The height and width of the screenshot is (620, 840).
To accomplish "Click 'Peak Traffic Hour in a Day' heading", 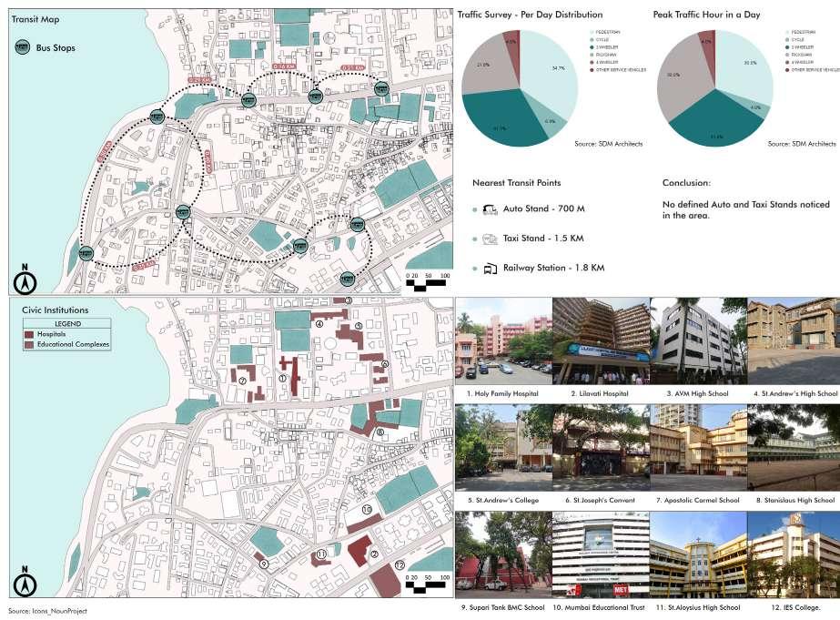I will click(x=706, y=15).
